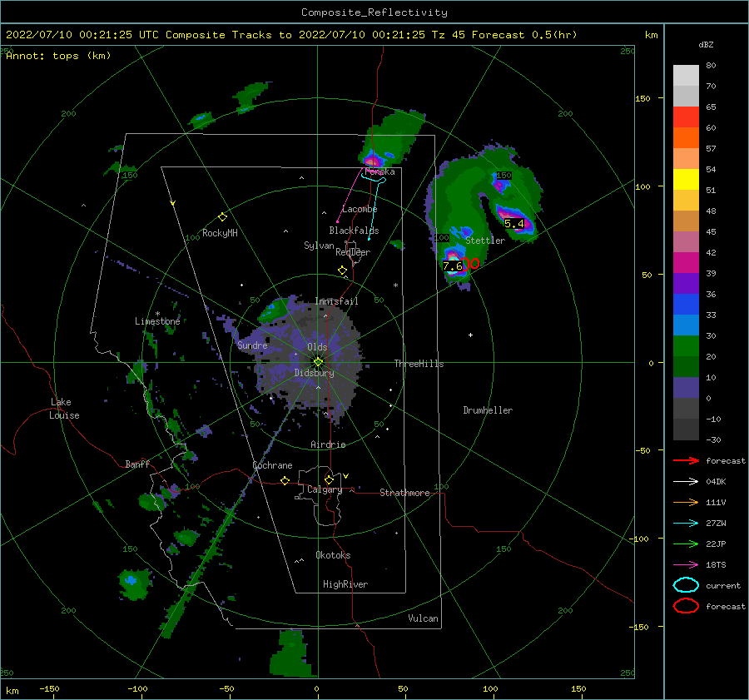
Task: Click the white 04DK arrow in legend
Action: coord(686,482)
